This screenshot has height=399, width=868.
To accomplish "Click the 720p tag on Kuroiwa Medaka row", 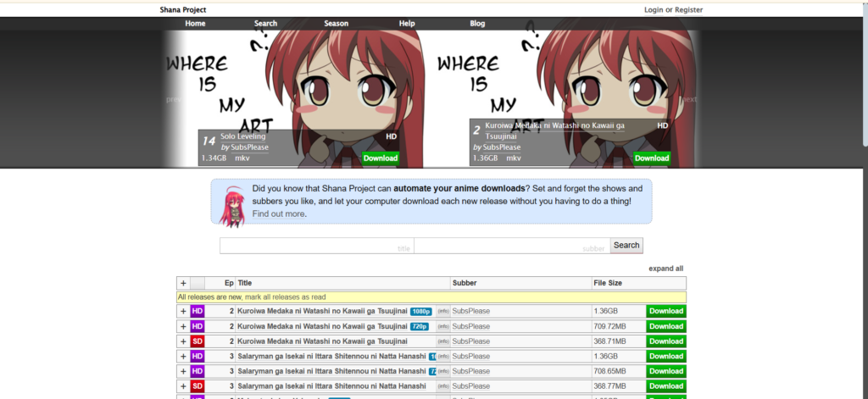I will pyautogui.click(x=420, y=326).
